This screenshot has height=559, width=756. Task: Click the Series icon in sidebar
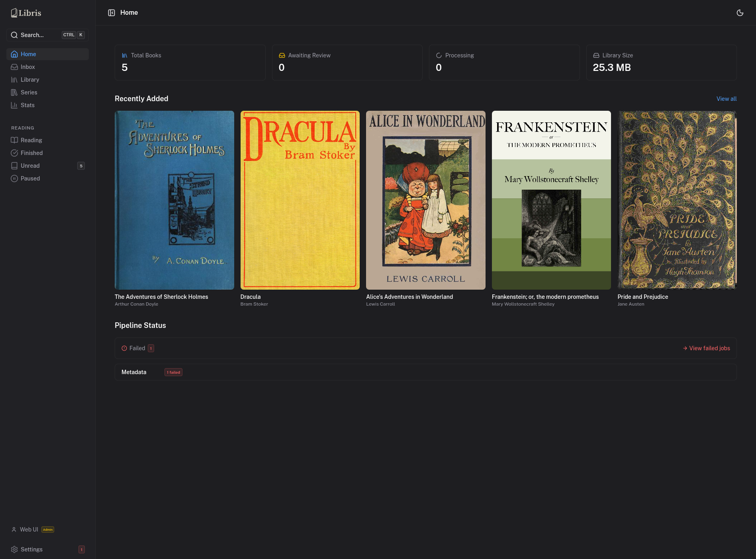click(14, 92)
